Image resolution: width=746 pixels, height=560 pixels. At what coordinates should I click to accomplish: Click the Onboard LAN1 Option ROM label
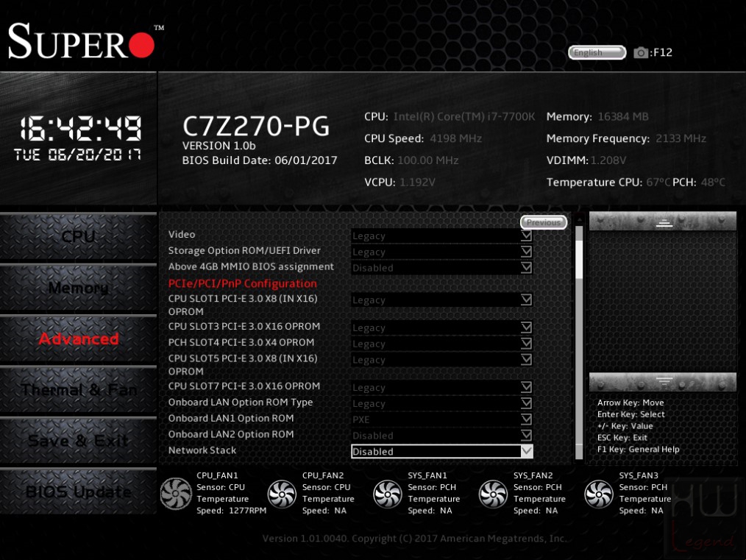(231, 418)
